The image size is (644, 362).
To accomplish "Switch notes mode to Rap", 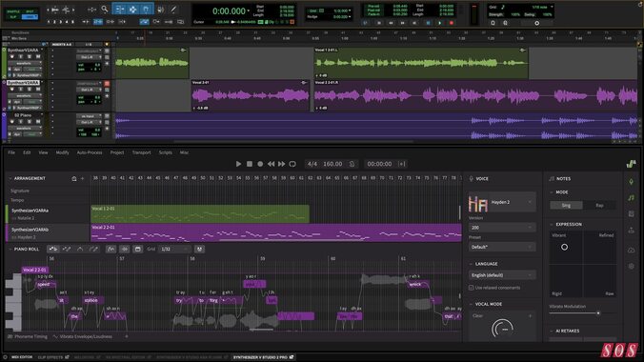I will pyautogui.click(x=599, y=205).
